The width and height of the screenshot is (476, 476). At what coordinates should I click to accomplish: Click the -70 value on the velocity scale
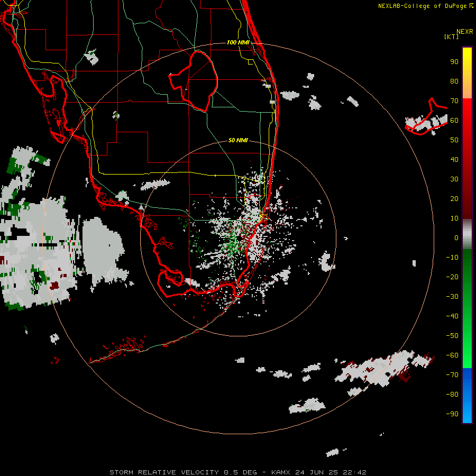click(452, 375)
